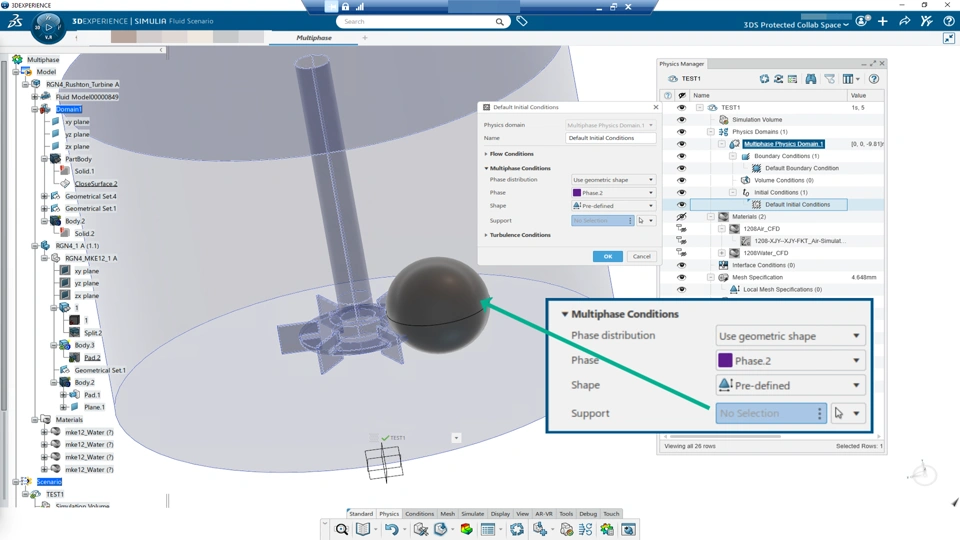Click the plus add icon in top bar
The width and height of the screenshot is (960, 540).
pyautogui.click(x=883, y=21)
